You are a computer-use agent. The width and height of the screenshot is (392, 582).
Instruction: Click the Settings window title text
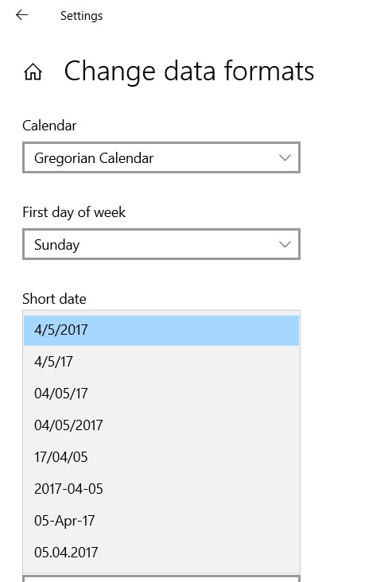pyautogui.click(x=81, y=16)
